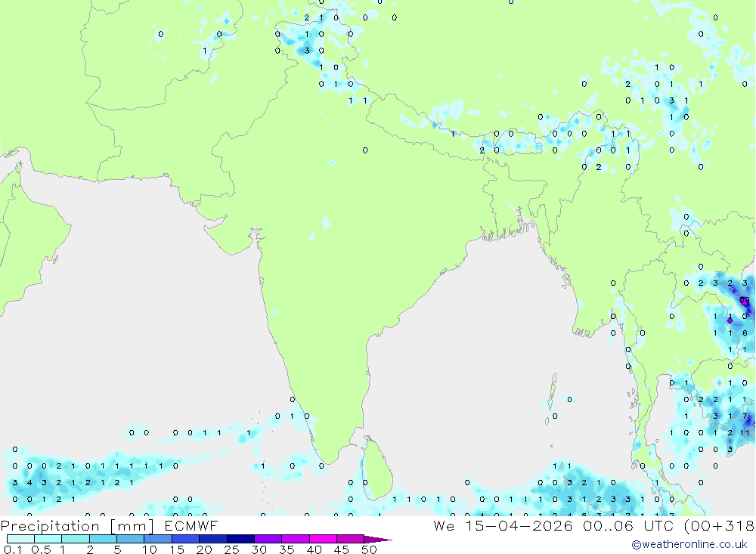
Task: Click the legend swatch between 2 and 5
Action: pyautogui.click(x=103, y=539)
